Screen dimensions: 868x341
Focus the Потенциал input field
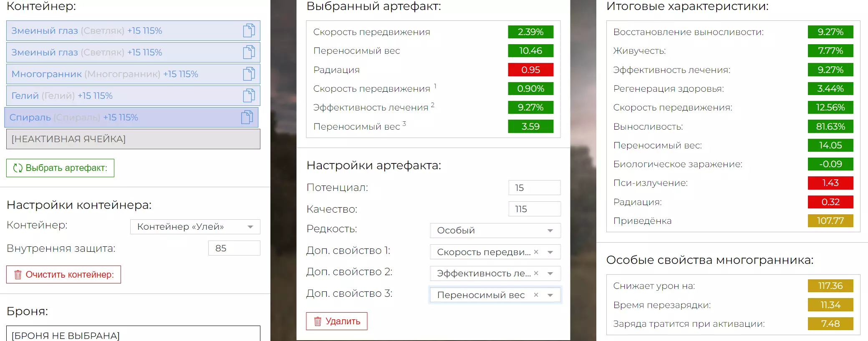click(534, 188)
